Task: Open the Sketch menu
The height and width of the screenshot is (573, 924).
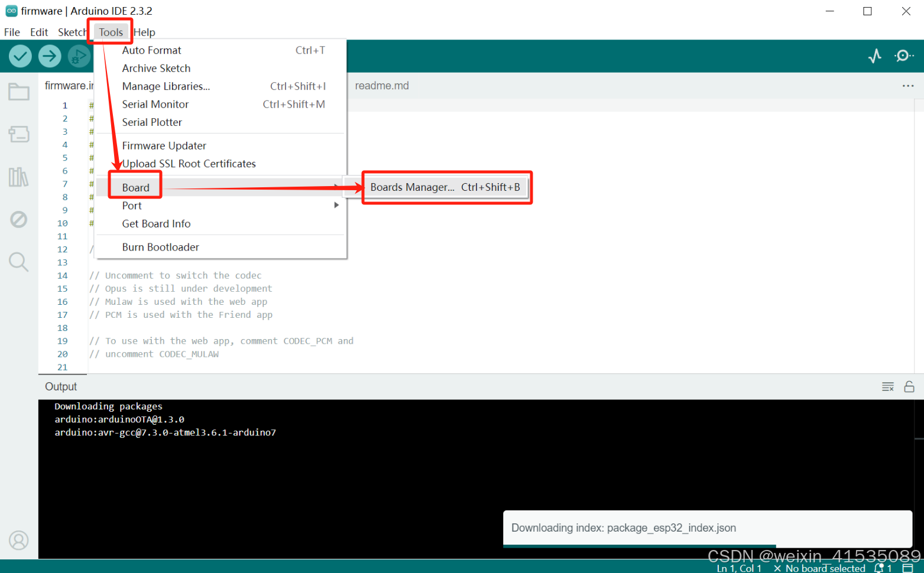Action: (72, 32)
